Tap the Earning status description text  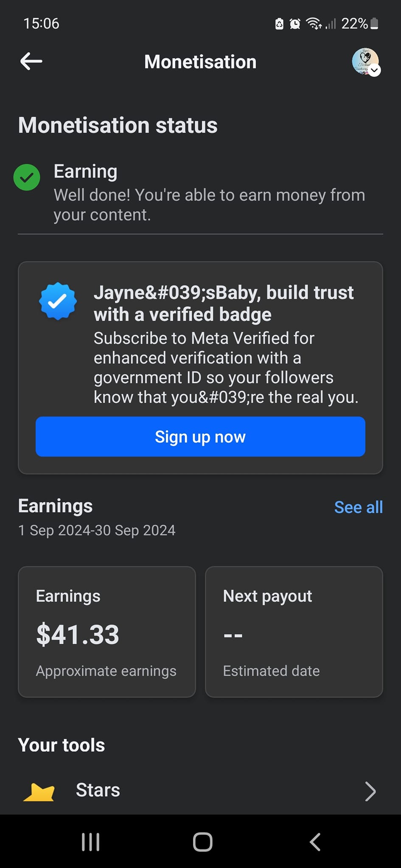[x=209, y=205]
